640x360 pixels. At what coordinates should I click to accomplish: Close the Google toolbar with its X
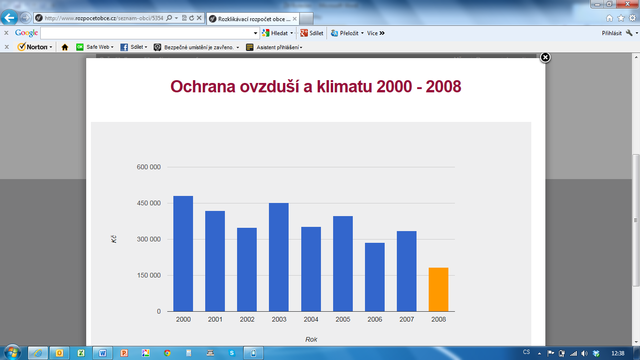click(6, 33)
